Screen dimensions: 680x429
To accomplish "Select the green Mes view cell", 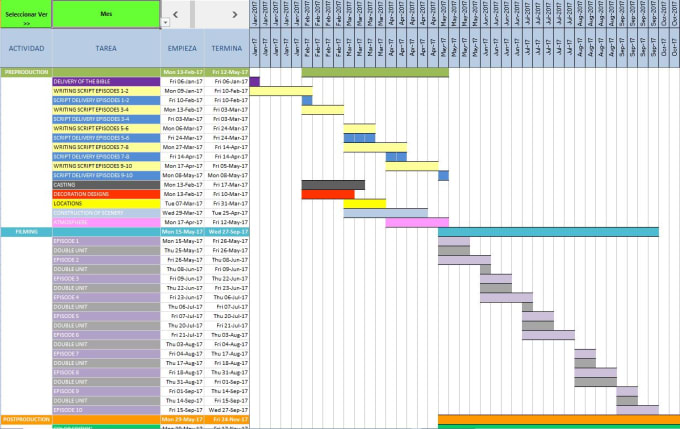I will pos(106,14).
